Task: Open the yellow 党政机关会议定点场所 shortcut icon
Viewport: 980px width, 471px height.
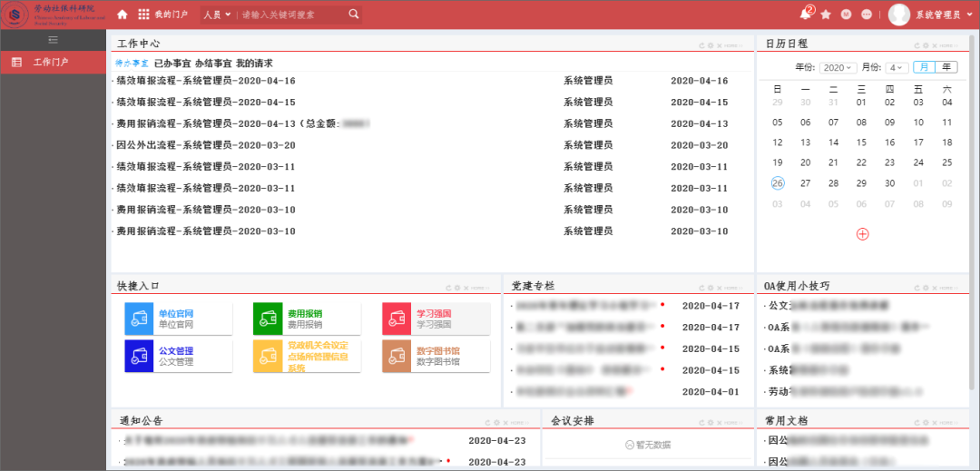Action: 268,356
